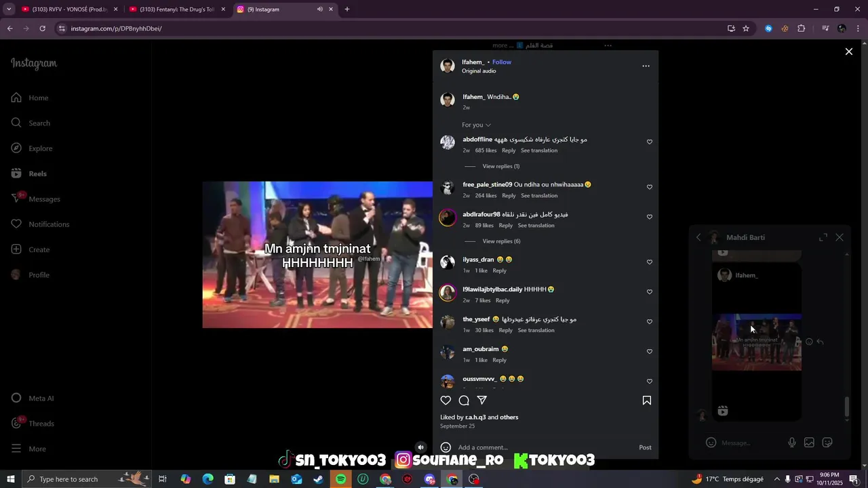The image size is (868, 488).
Task: Like abdoffline's comment
Action: (650, 142)
